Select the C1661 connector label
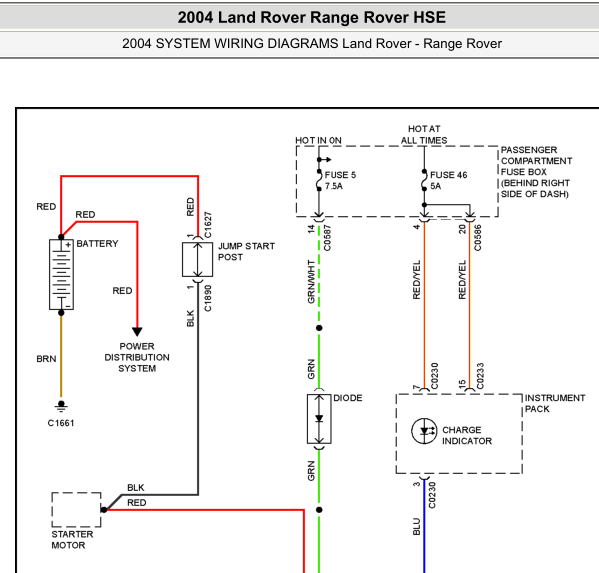599x573 pixels. [61, 423]
